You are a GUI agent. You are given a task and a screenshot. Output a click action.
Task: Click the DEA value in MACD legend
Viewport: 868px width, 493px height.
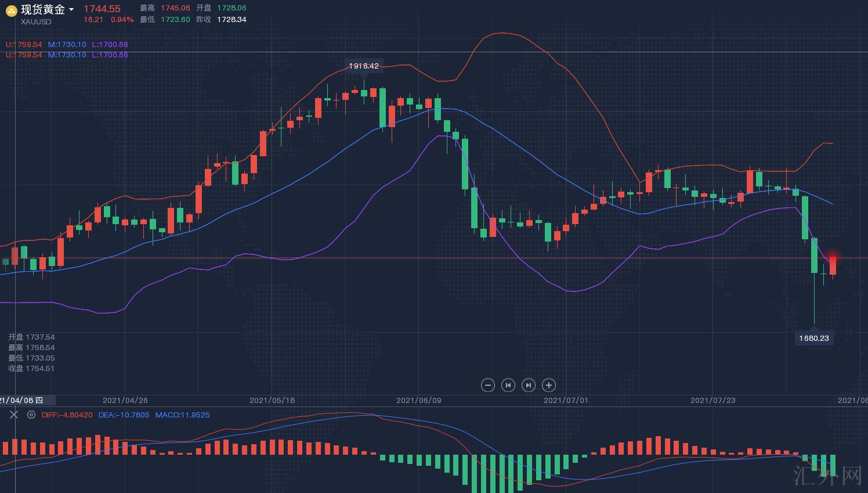124,415
